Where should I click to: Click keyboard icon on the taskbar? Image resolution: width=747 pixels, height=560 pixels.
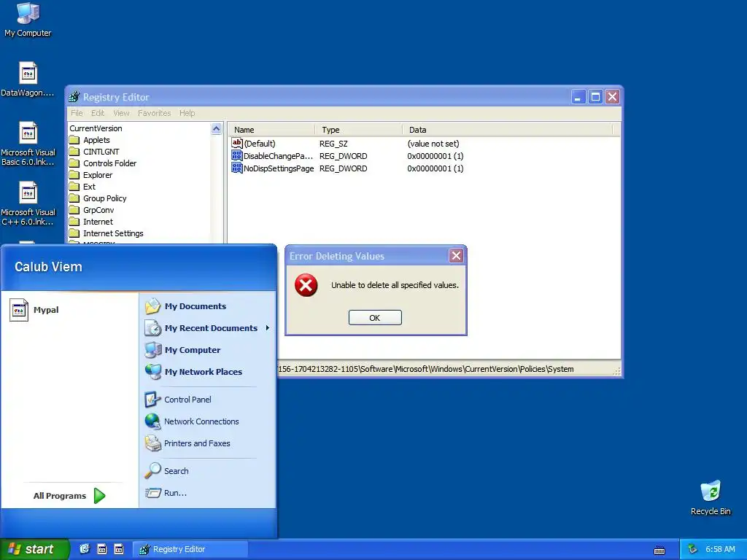[659, 550]
